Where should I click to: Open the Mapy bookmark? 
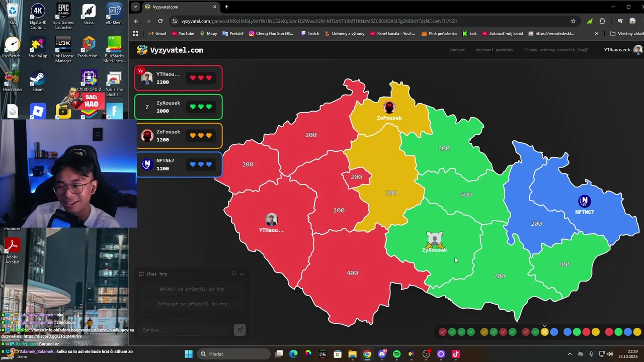pyautogui.click(x=208, y=34)
